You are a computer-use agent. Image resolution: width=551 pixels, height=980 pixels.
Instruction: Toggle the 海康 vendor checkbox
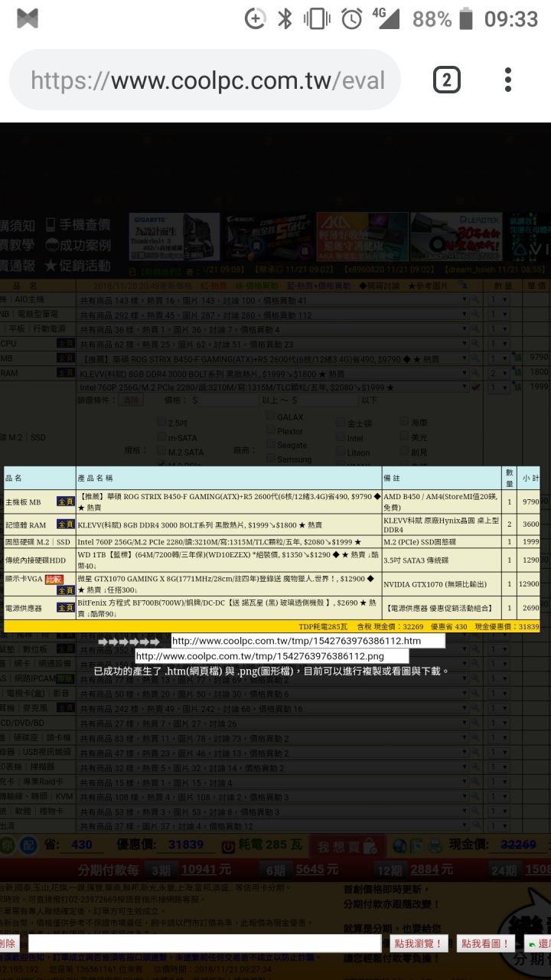pyautogui.click(x=404, y=422)
